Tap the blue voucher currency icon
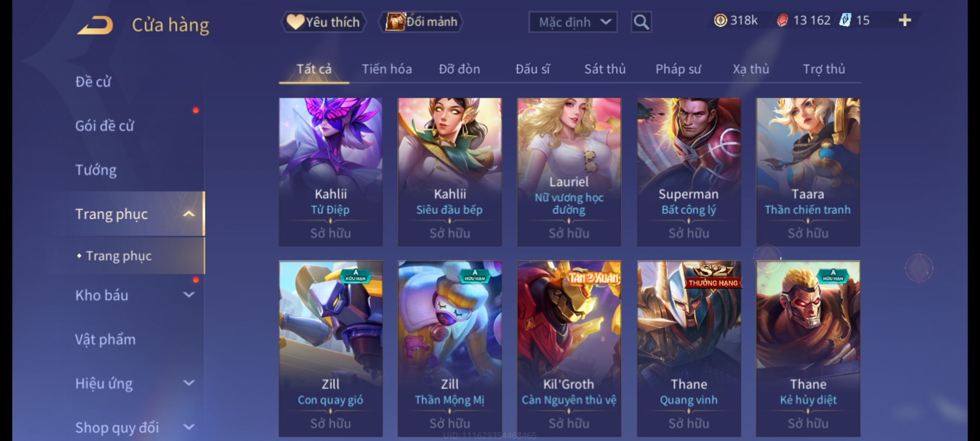 [x=845, y=20]
